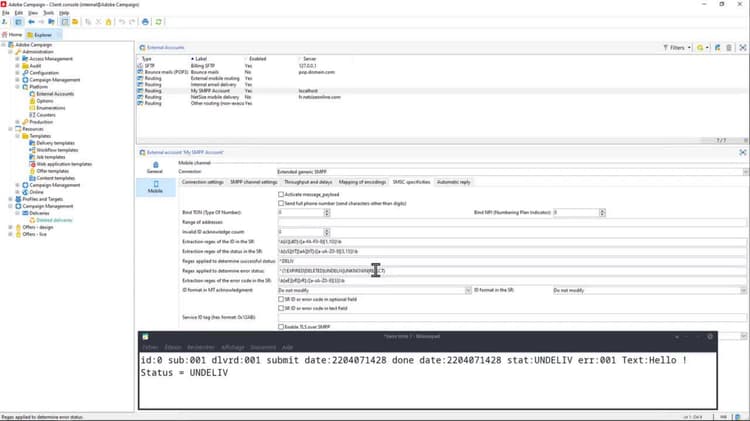
Task: Check SR ID or error code in optional field
Action: coord(281,299)
